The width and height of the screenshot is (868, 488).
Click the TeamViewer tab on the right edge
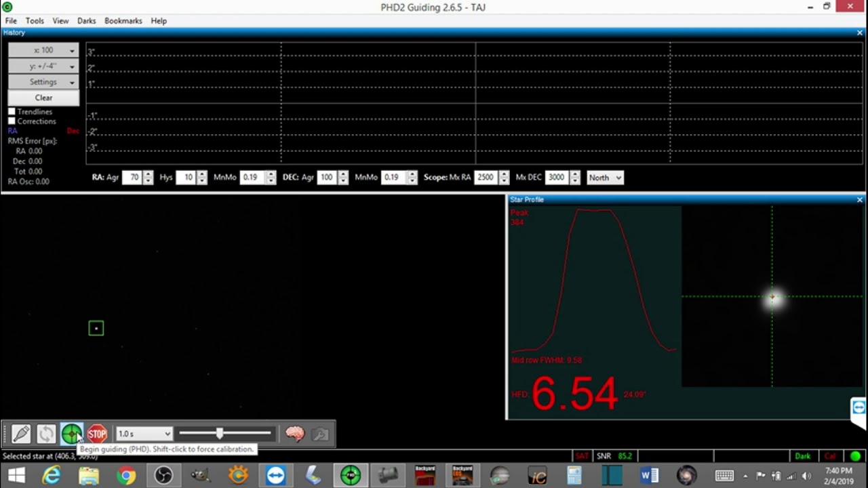tap(859, 408)
